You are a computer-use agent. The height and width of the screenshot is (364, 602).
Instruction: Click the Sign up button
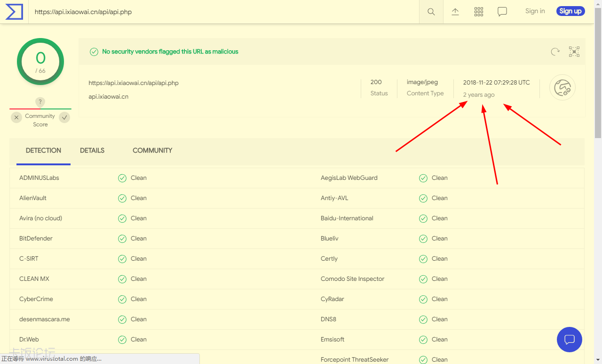[x=570, y=11]
